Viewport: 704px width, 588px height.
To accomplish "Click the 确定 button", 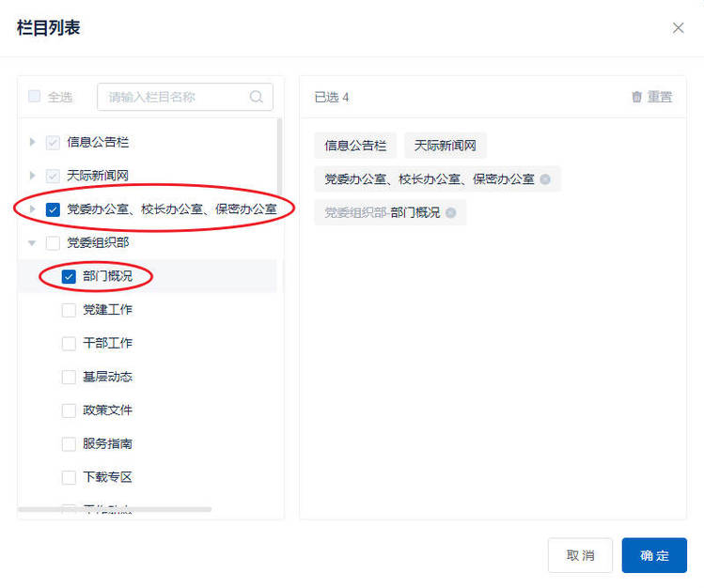I will (654, 555).
